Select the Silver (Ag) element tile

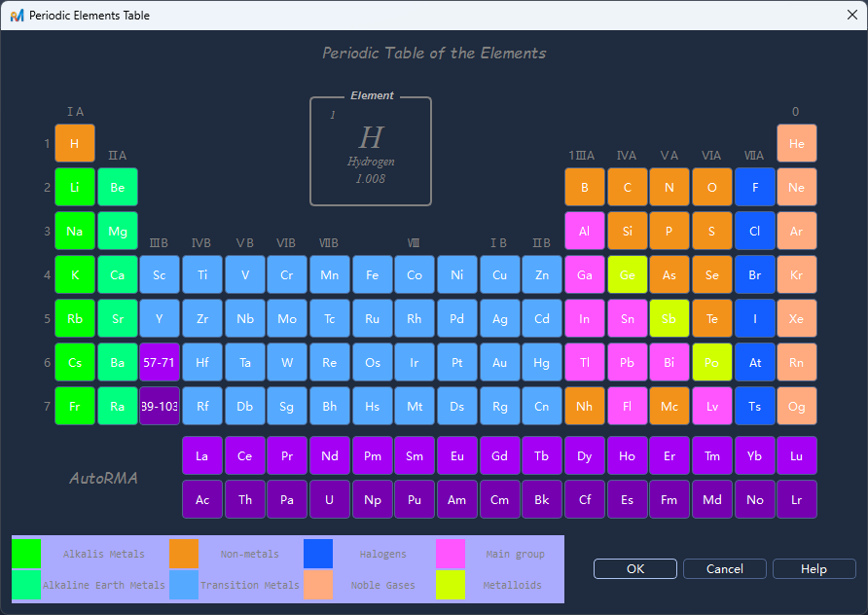coord(499,318)
